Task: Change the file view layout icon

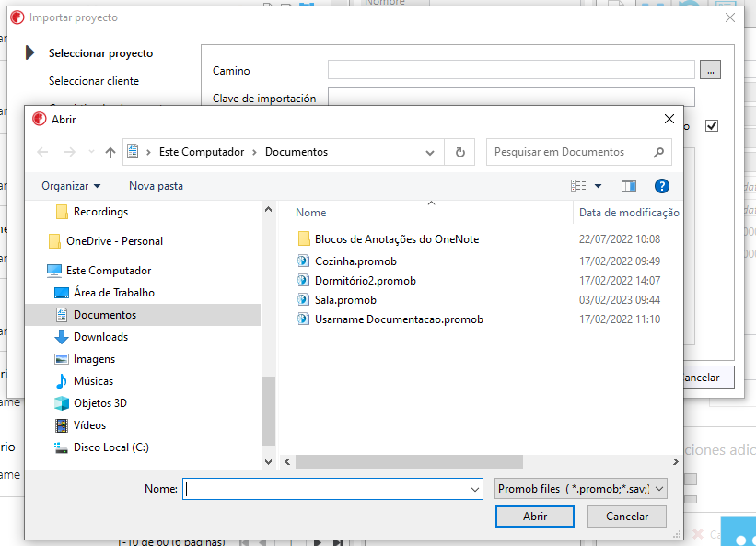Action: pyautogui.click(x=578, y=186)
